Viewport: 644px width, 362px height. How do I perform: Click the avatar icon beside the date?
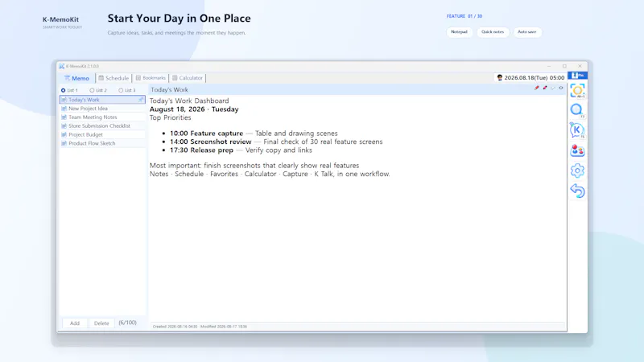click(x=499, y=77)
